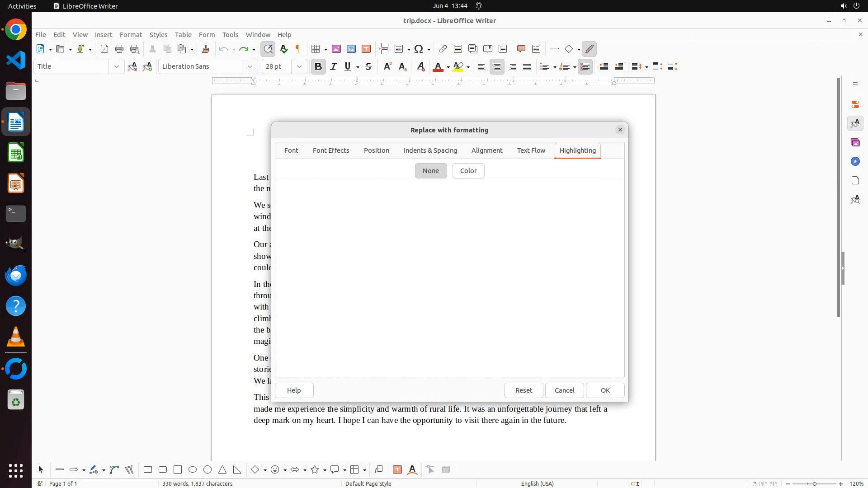Expand the paragraph style Title dropdown

pyautogui.click(x=117, y=67)
